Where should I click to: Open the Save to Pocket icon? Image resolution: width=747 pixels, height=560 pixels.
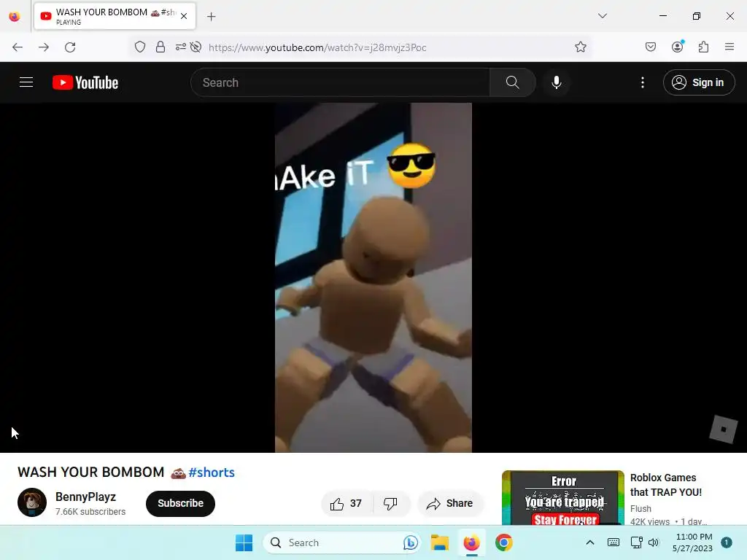point(651,47)
